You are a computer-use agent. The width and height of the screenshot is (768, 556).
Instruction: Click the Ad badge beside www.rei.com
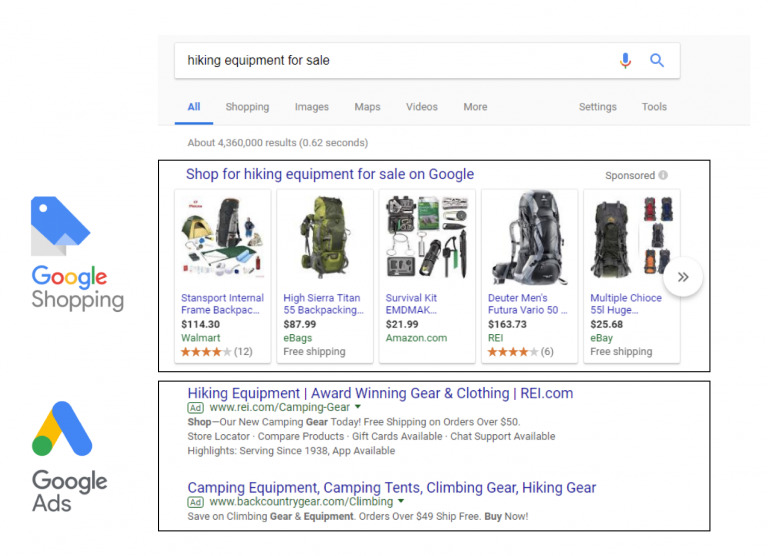click(x=195, y=408)
